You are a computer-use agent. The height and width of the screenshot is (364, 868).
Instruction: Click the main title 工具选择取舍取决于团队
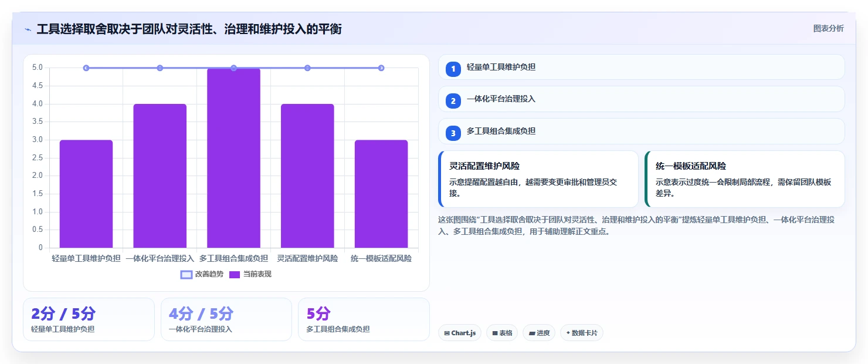point(189,29)
